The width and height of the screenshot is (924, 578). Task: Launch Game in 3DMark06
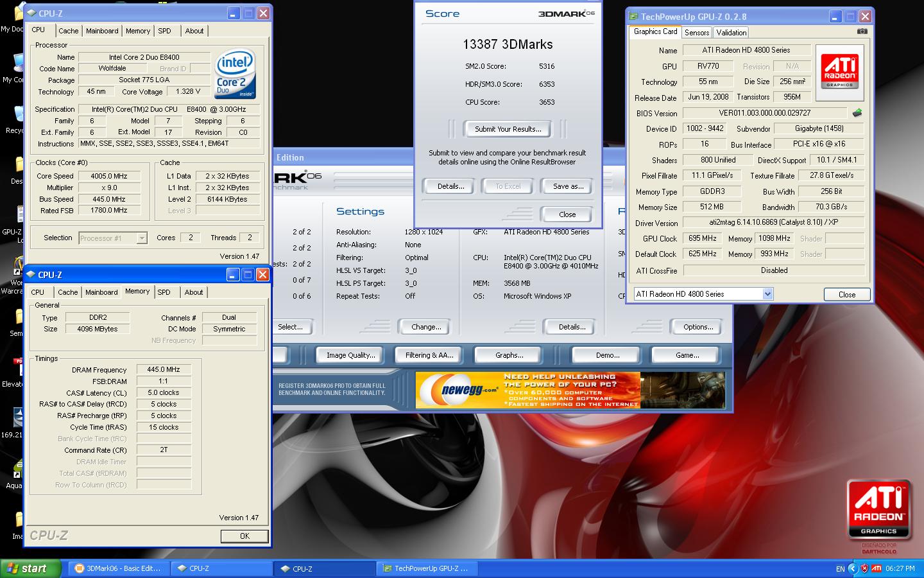coord(687,355)
